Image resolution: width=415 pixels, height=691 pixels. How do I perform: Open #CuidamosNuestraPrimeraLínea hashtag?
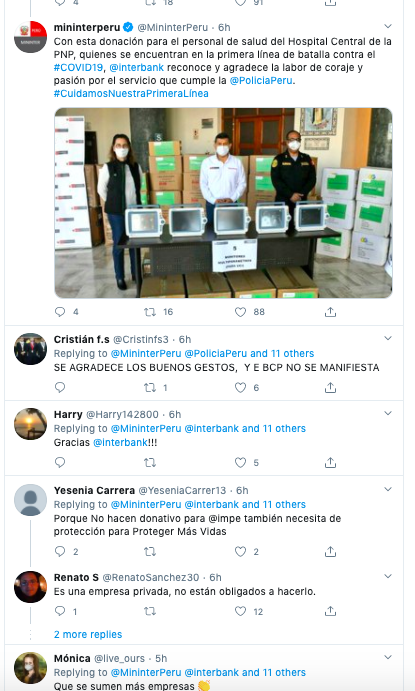pyautogui.click(x=131, y=93)
